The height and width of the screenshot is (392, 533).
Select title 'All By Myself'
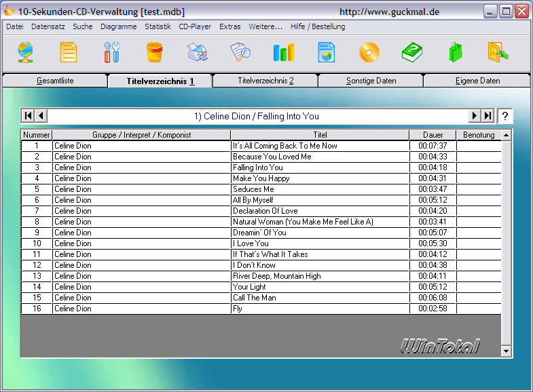pos(320,200)
